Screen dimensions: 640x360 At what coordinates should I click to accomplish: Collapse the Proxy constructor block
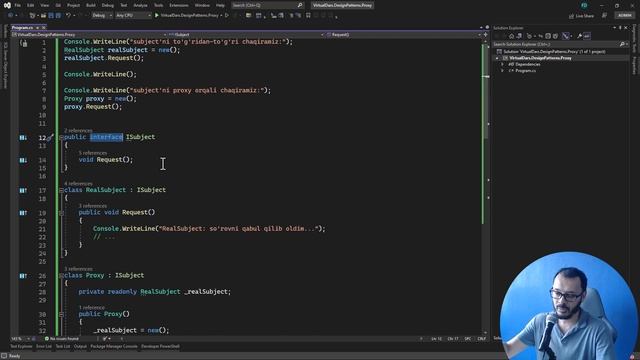click(x=61, y=315)
